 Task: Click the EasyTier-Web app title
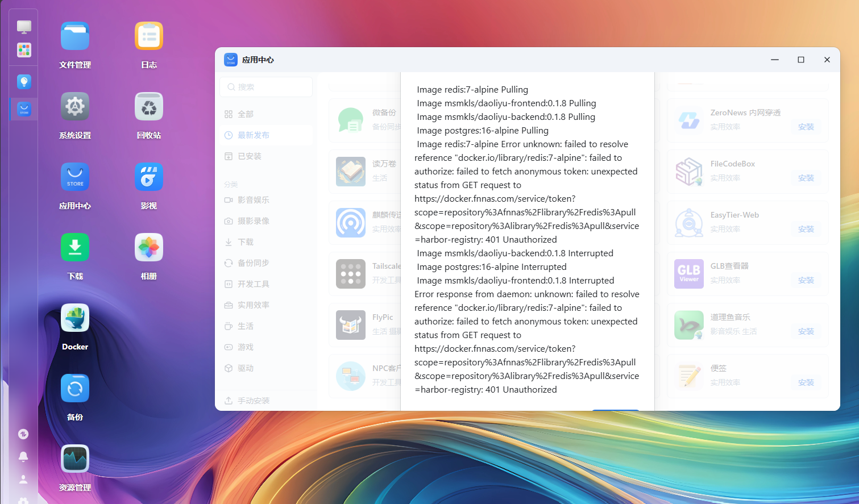coord(734,215)
